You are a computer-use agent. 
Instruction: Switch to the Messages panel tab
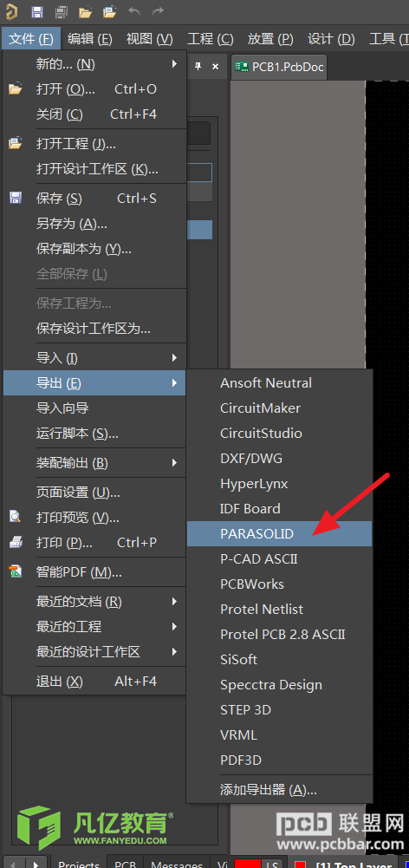tap(177, 864)
